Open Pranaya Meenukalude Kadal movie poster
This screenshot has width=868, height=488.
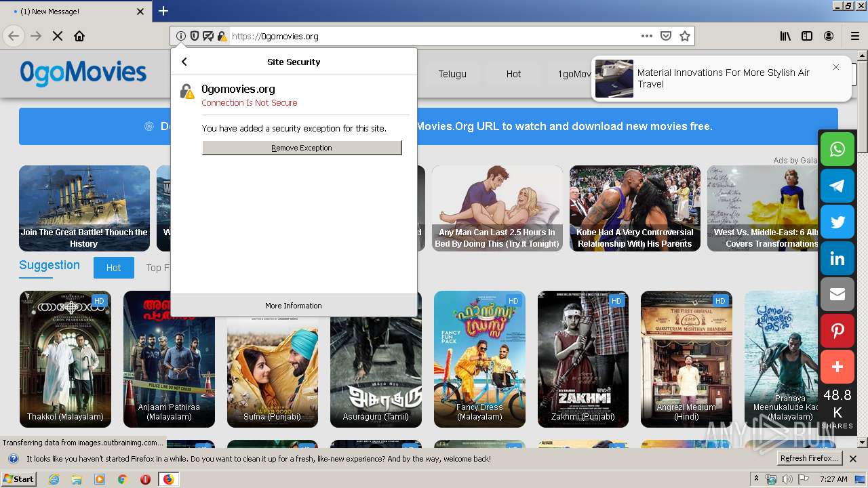click(782, 359)
